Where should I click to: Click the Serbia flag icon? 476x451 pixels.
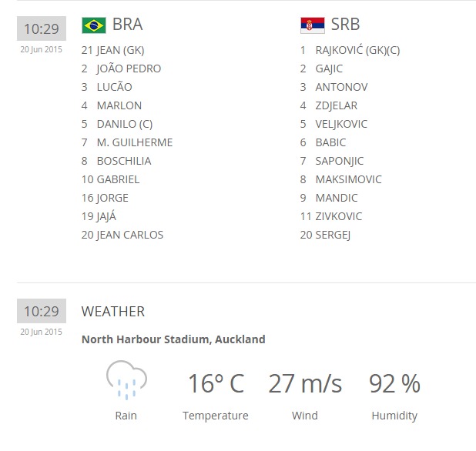(x=312, y=25)
